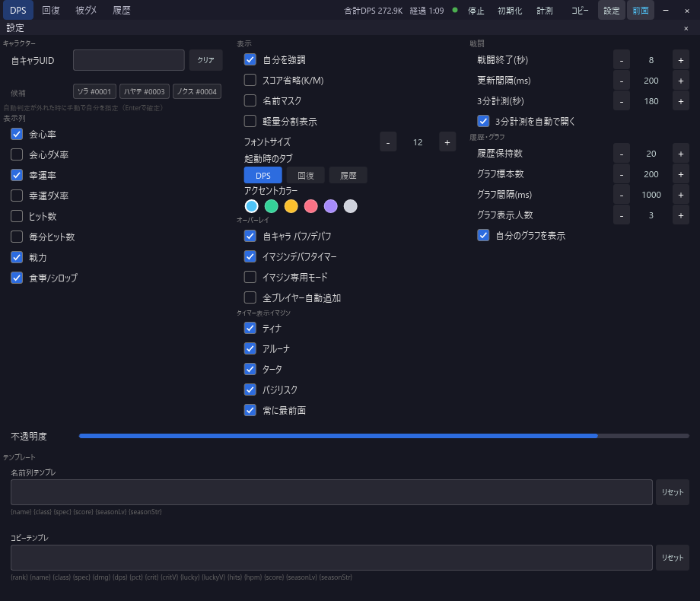Adjust the 不透明度 opacity slider
The width and height of the screenshot is (700, 601).
[x=384, y=436]
